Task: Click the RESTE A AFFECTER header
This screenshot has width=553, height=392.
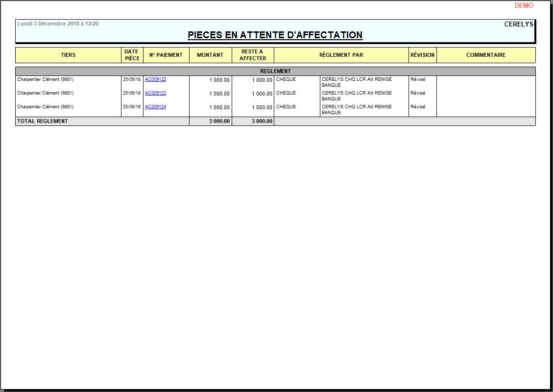Action: click(x=253, y=55)
